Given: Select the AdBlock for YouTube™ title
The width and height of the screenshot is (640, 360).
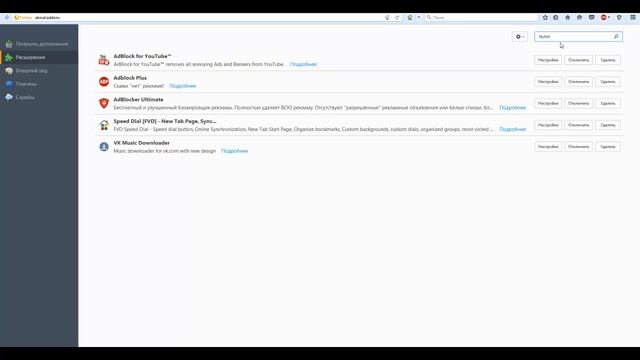Looking at the screenshot, I should 142,56.
